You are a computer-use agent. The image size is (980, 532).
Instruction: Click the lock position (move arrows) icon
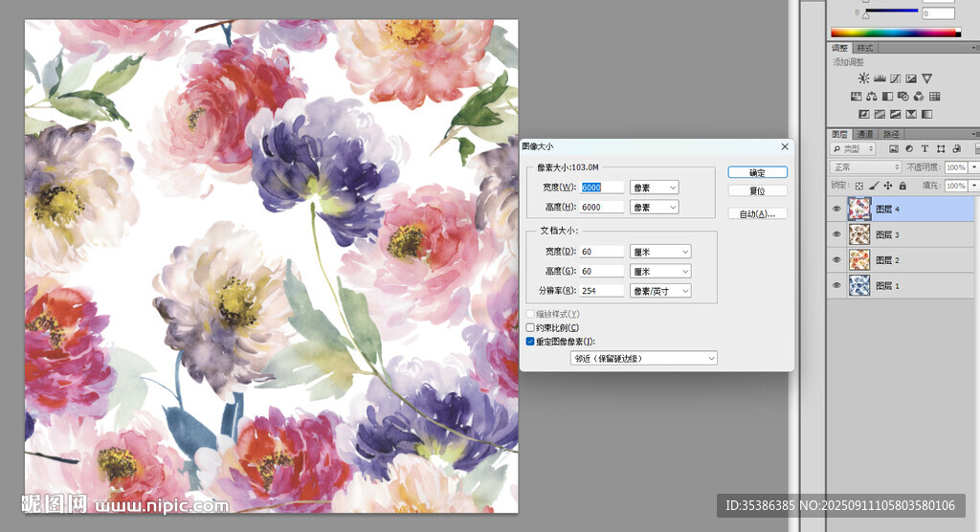[x=886, y=185]
